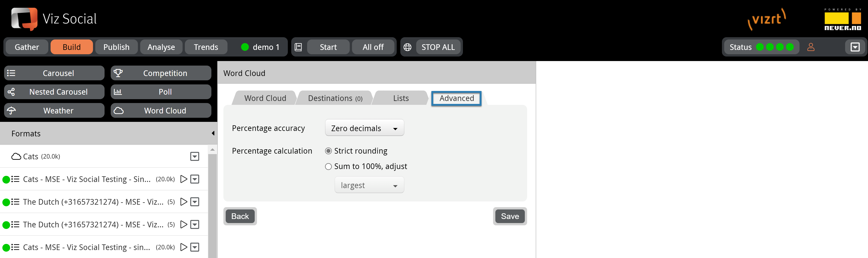The width and height of the screenshot is (868, 258).
Task: Click the Back button
Action: pos(240,216)
